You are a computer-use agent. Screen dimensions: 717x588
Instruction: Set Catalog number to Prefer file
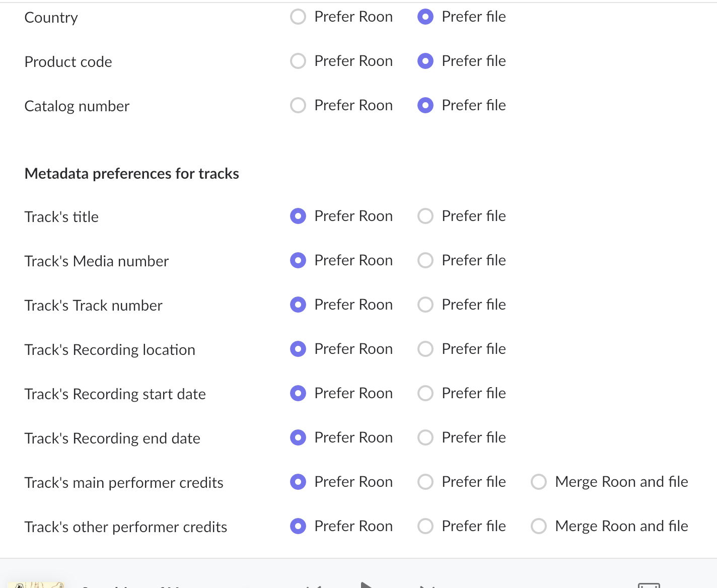coord(425,105)
